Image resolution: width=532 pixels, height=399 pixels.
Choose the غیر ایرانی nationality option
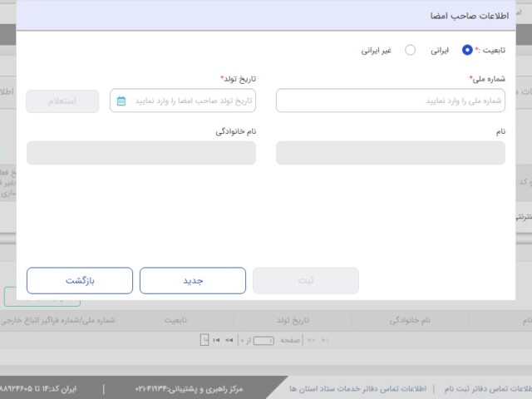coord(410,50)
